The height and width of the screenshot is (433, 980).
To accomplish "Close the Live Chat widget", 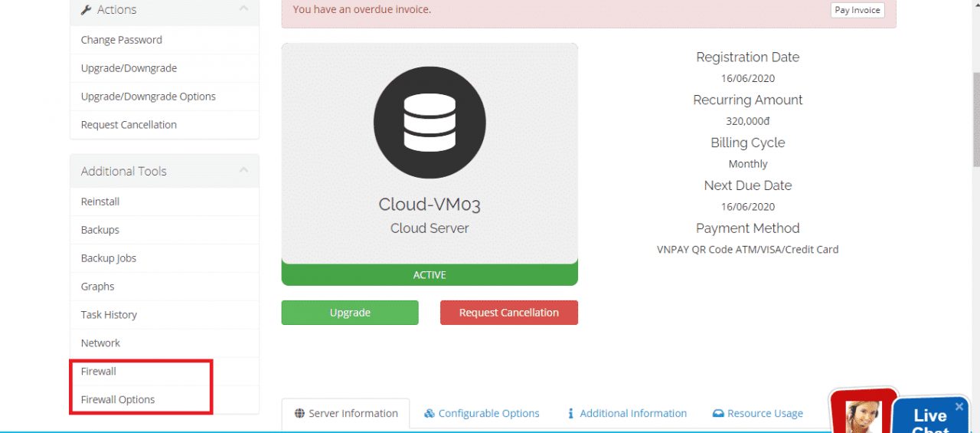I will 959,407.
